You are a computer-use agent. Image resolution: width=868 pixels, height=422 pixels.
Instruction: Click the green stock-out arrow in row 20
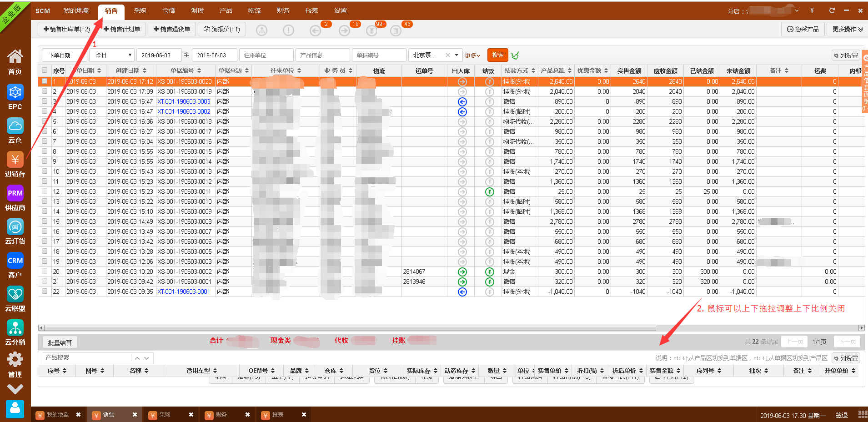(x=462, y=272)
